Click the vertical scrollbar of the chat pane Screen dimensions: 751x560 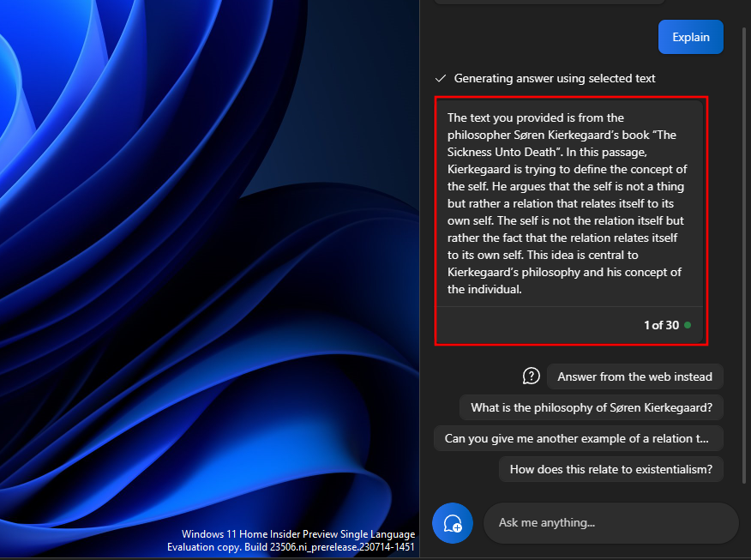[x=744, y=254]
